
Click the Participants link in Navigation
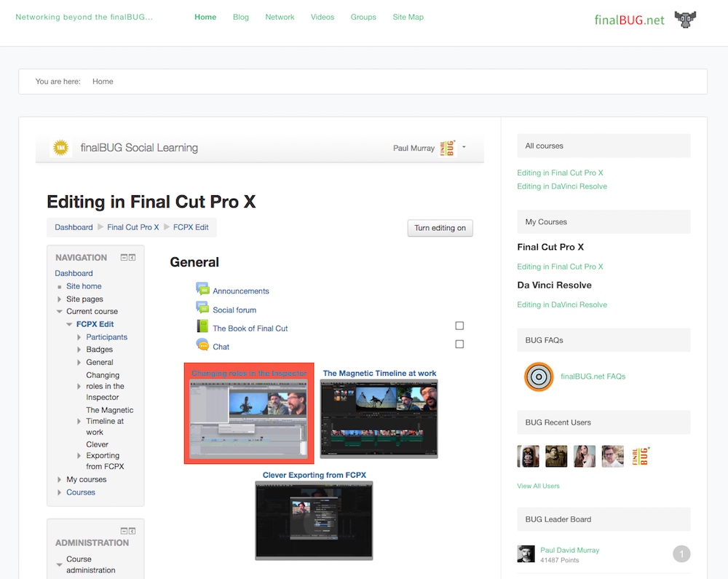click(x=106, y=337)
